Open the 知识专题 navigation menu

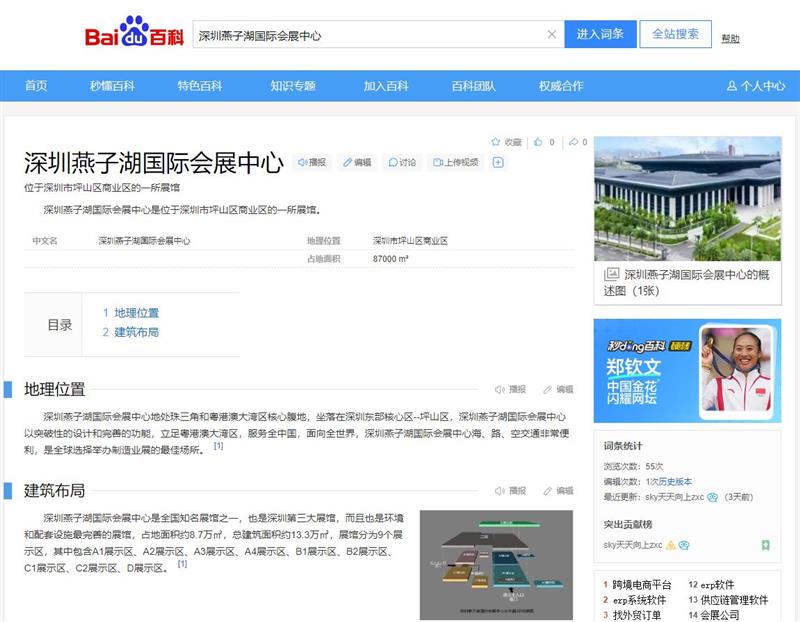[292, 86]
